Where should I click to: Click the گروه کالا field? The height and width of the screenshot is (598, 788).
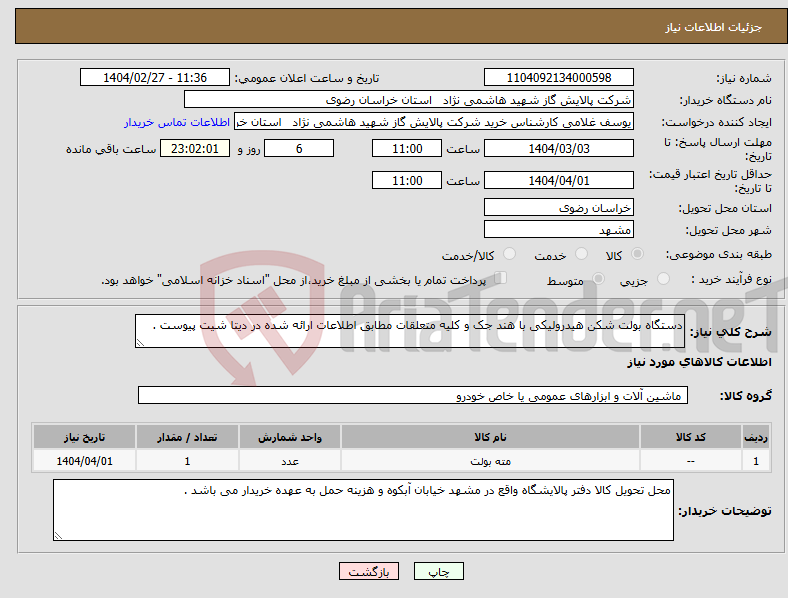pyautogui.click(x=413, y=395)
